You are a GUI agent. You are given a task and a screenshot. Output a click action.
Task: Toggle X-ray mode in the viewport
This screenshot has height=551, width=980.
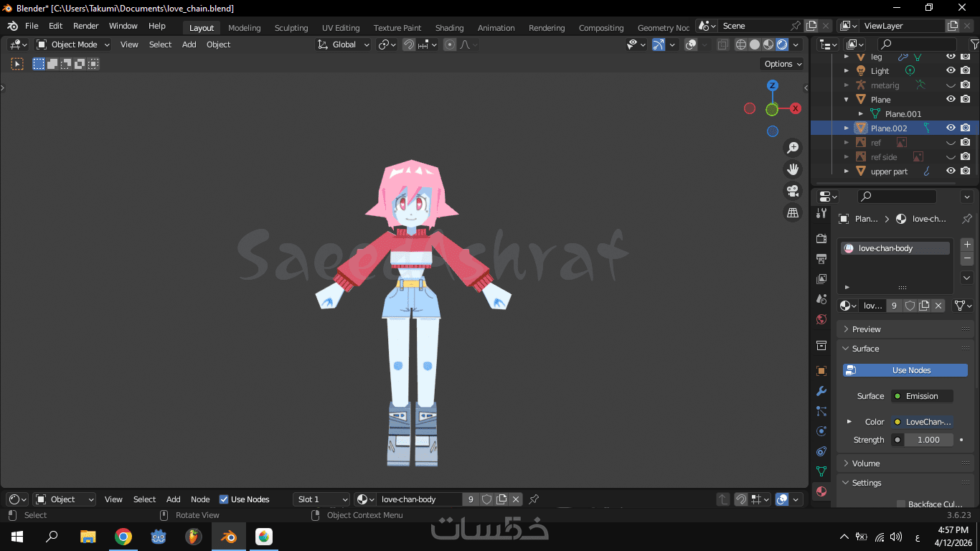[x=723, y=44]
